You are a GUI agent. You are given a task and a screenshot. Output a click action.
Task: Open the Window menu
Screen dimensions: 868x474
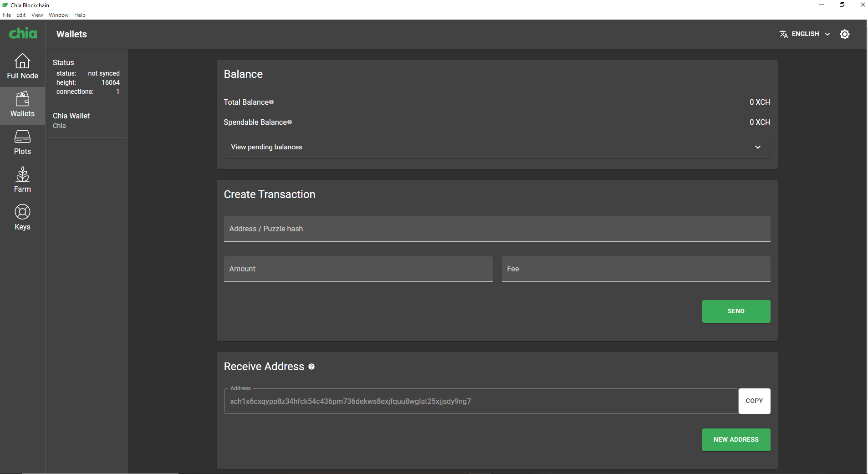point(59,15)
